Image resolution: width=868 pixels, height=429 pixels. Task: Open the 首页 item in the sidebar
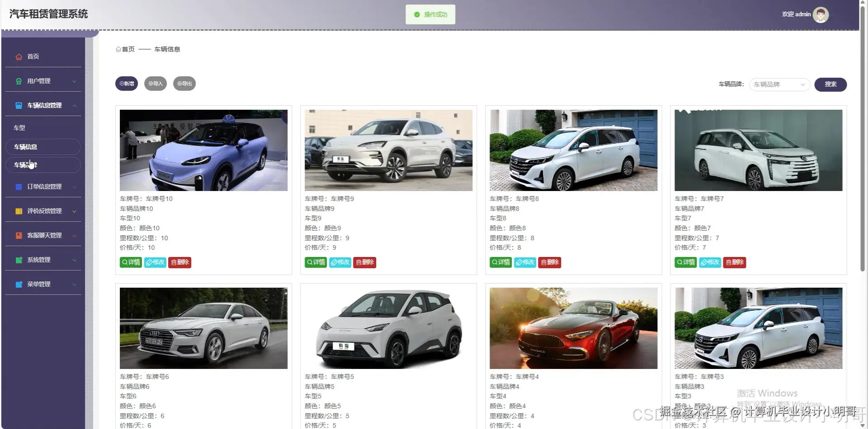point(43,56)
